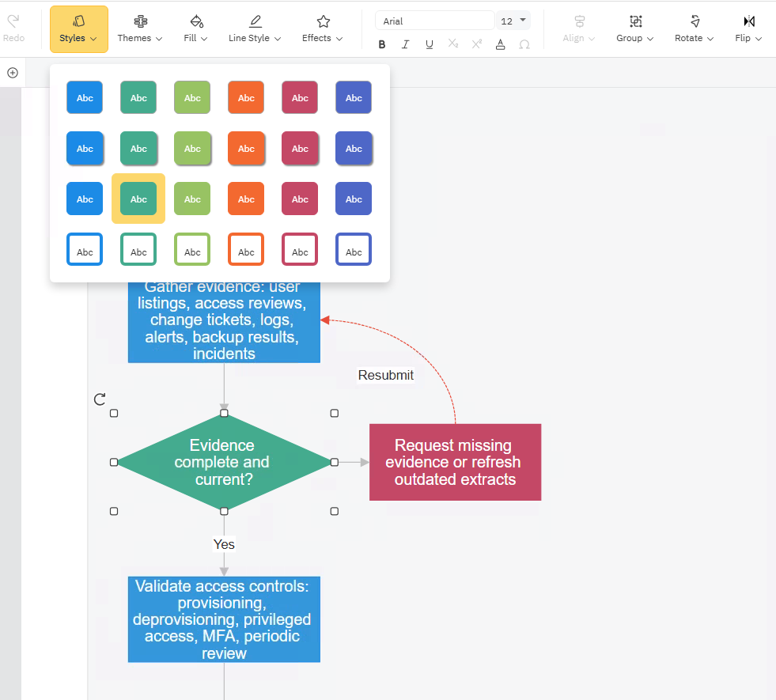Click the right-middle handle of the diamond
776x700 pixels.
point(335,462)
